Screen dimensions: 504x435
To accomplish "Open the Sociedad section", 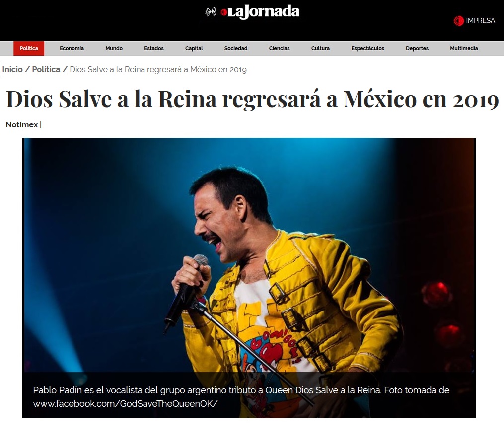I will click(236, 48).
